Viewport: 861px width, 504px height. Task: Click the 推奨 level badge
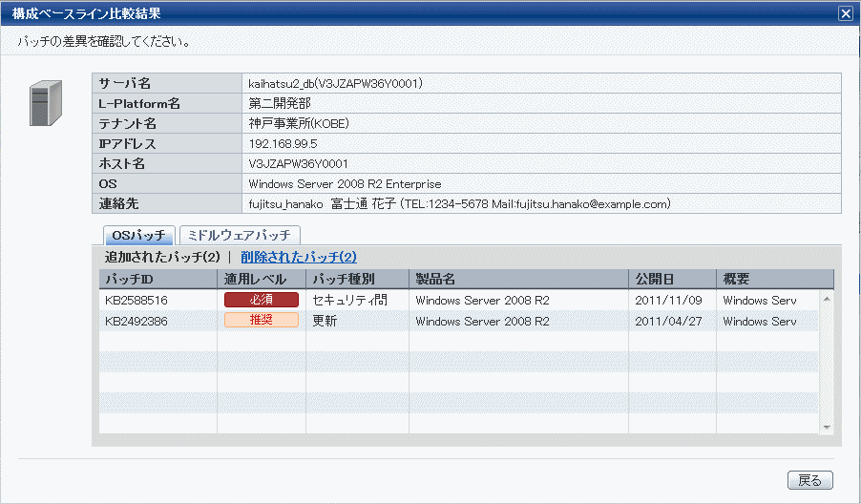(x=262, y=320)
